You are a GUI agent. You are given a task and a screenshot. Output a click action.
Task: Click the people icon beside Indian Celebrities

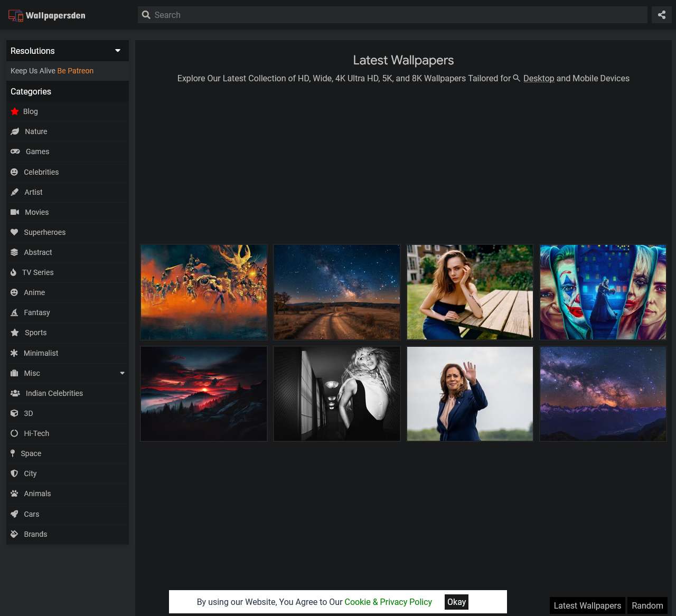point(15,393)
